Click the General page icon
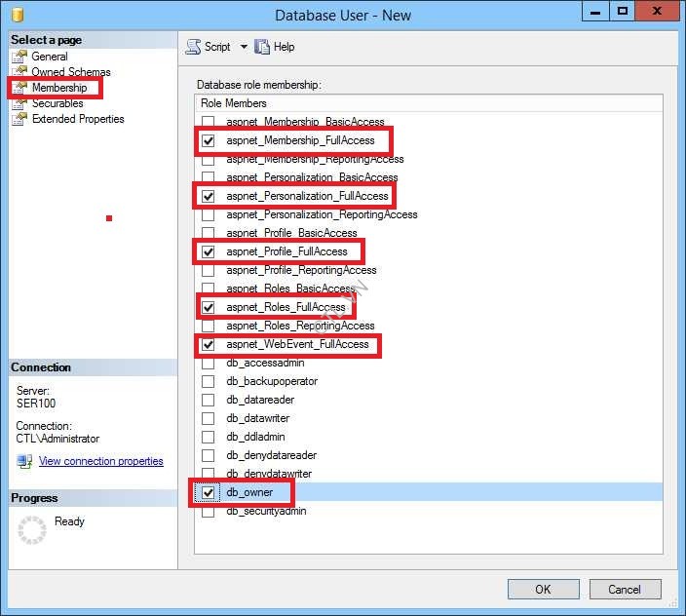This screenshot has height=616, width=686. coord(20,57)
